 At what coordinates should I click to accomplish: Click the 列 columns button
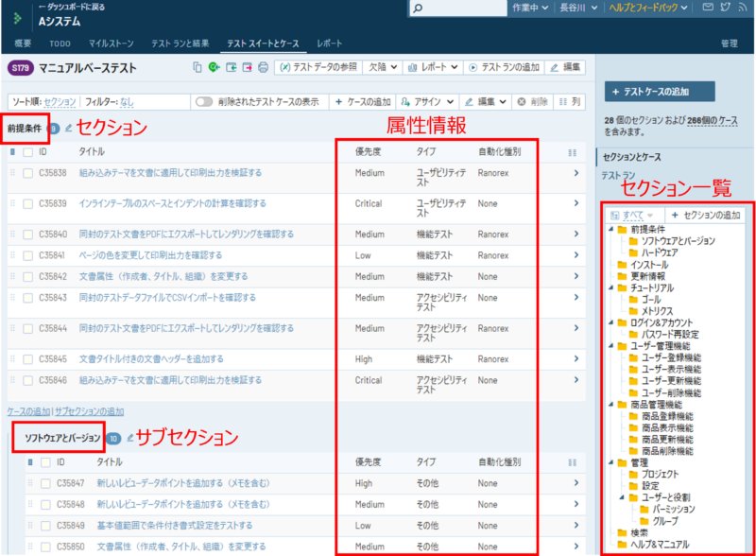coord(570,102)
